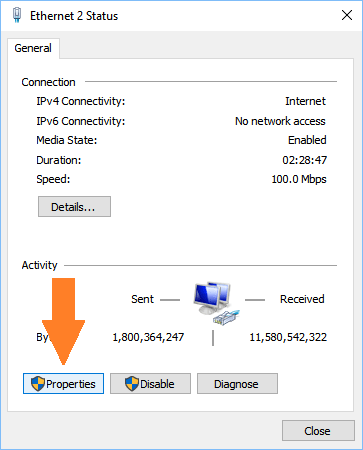363x450 pixels.
Task: Click the IPv4 Connectivity label
Action: (x=81, y=101)
